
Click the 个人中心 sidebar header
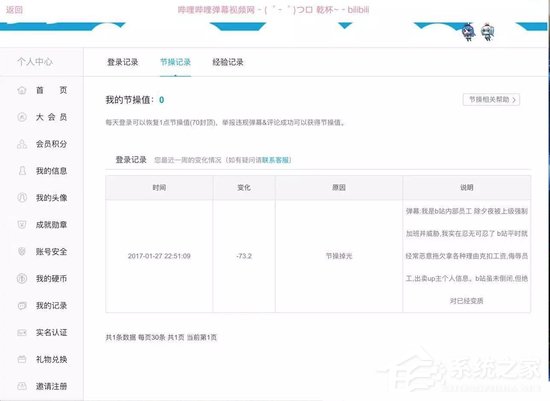pyautogui.click(x=35, y=62)
